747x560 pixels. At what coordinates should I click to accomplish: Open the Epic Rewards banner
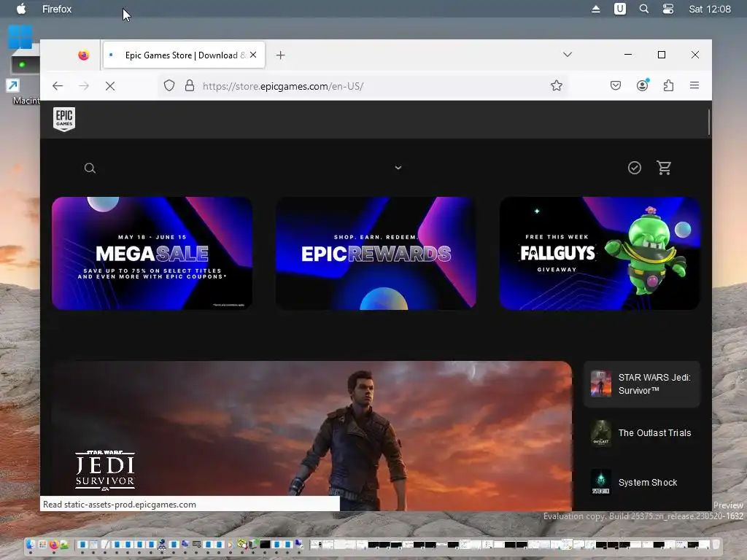coord(376,253)
